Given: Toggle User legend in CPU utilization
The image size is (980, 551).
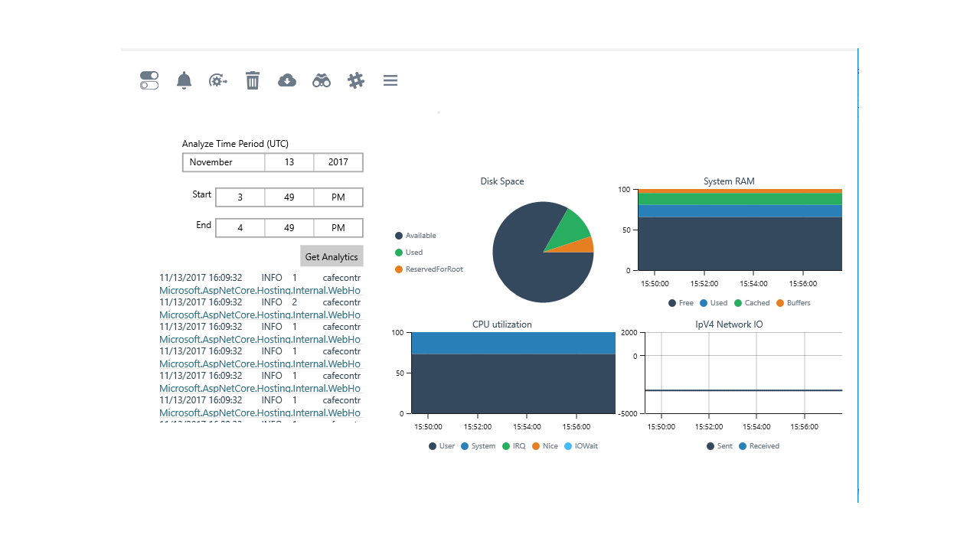Looking at the screenshot, I should 442,446.
